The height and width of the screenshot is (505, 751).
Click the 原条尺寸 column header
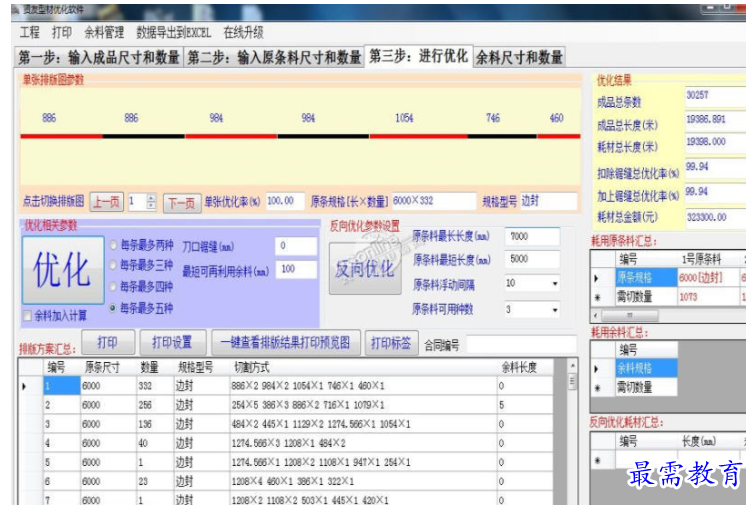(108, 368)
